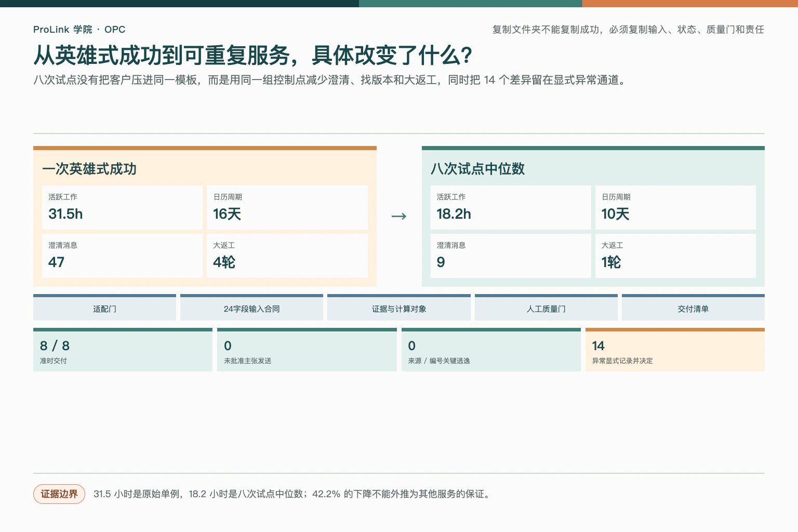Click the slide title 从英雄式成功到可重复服务

pos(253,55)
